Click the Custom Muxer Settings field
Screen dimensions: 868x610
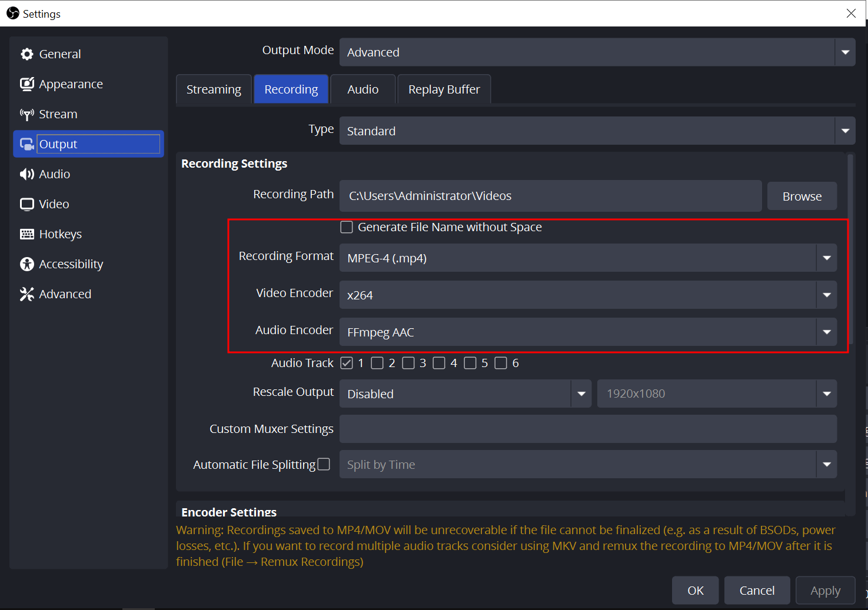tap(587, 429)
